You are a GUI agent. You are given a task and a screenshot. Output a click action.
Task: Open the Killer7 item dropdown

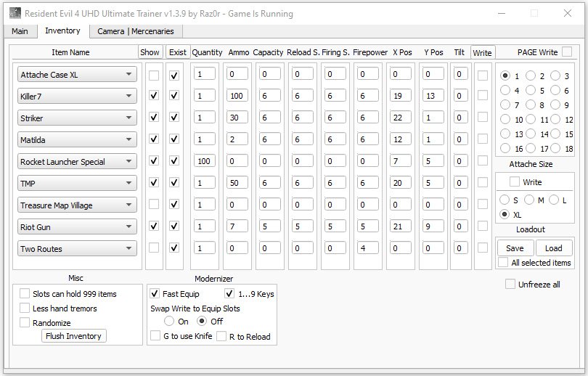click(77, 97)
